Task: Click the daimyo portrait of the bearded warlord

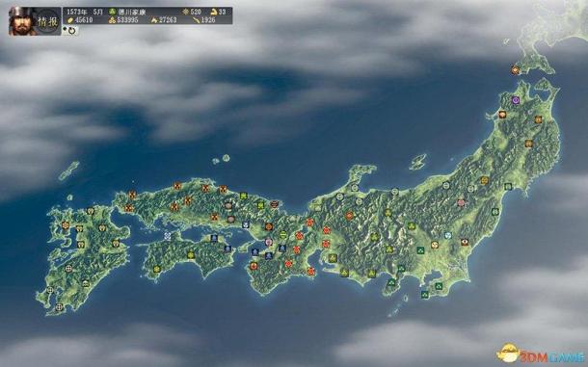Action: pos(21,21)
